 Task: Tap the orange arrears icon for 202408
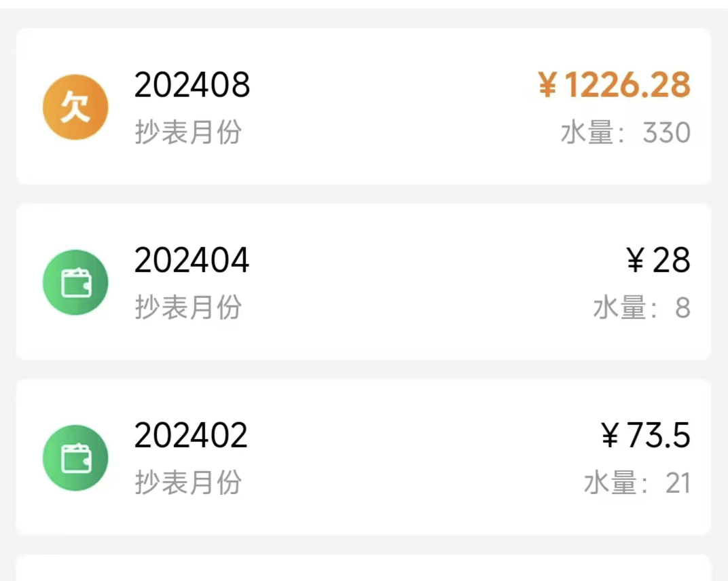point(75,107)
